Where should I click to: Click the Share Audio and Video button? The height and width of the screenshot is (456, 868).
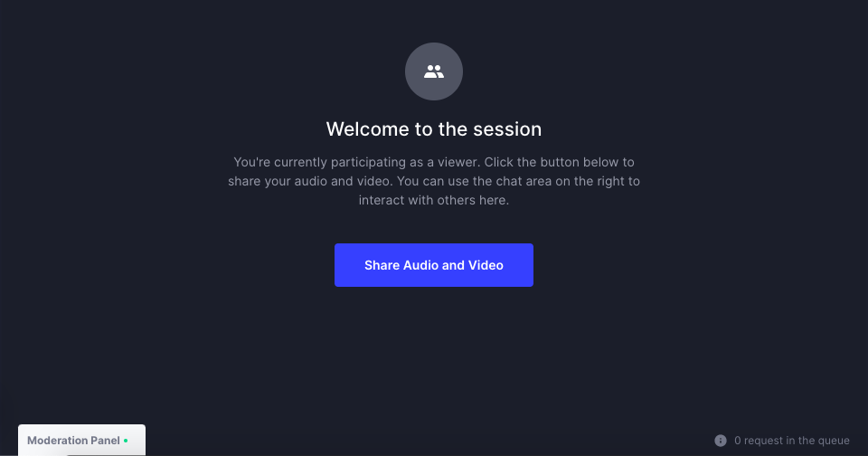[x=433, y=265]
